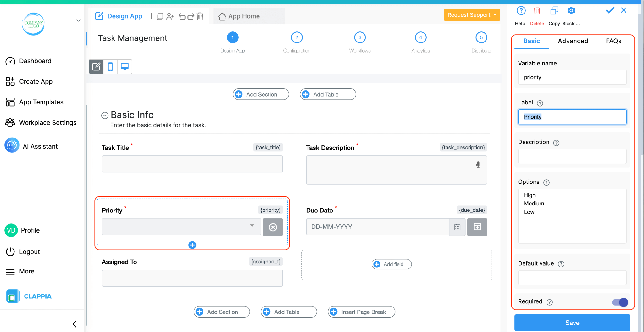
Task: Select the Undo icon in the toolbar
Action: tap(183, 16)
